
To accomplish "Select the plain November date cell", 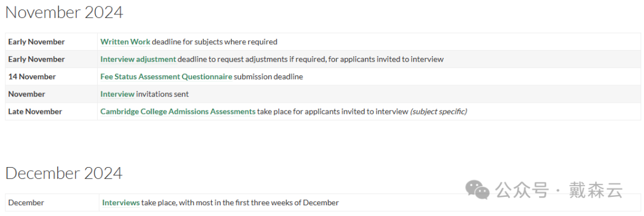I will click(x=51, y=94).
